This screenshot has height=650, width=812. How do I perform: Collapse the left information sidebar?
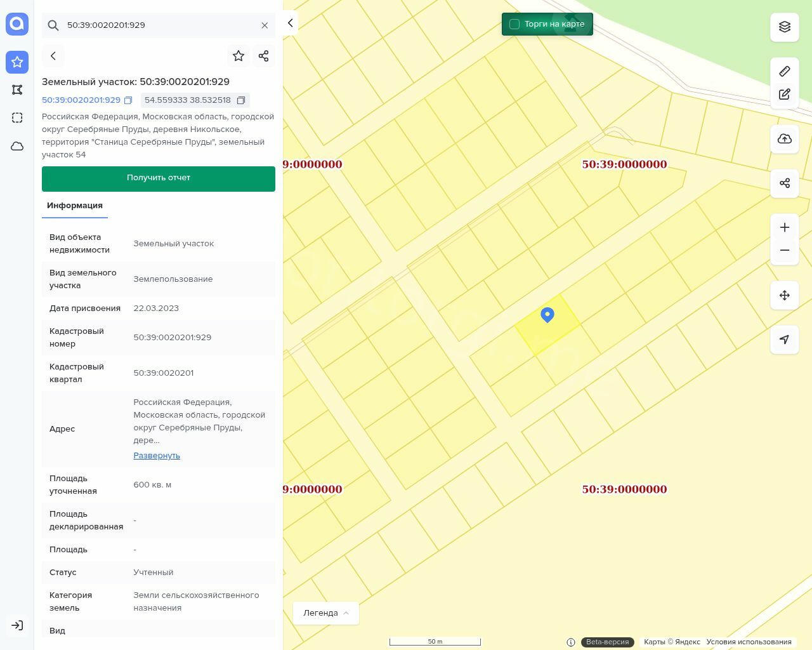290,23
